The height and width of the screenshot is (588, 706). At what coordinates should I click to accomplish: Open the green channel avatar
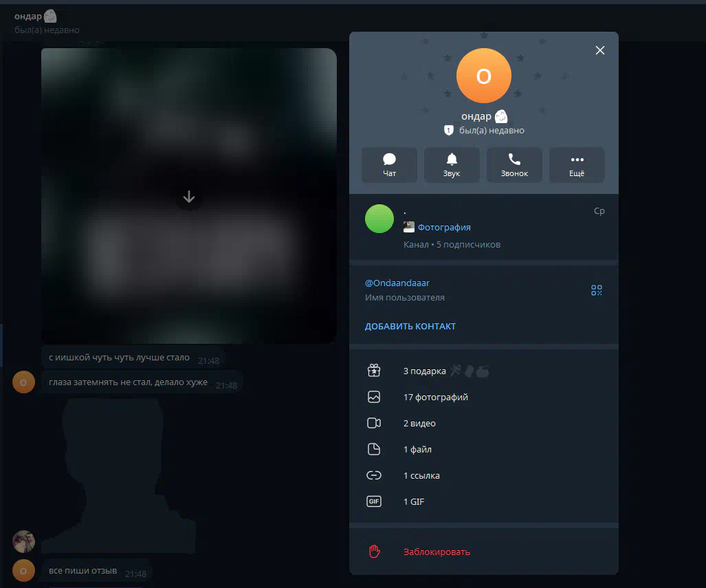(379, 219)
